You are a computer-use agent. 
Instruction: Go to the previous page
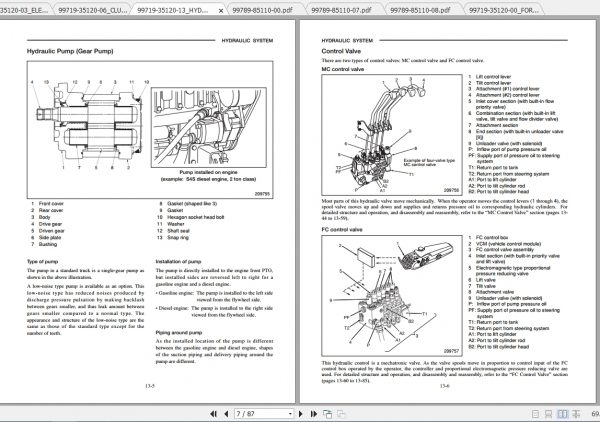click(x=226, y=414)
